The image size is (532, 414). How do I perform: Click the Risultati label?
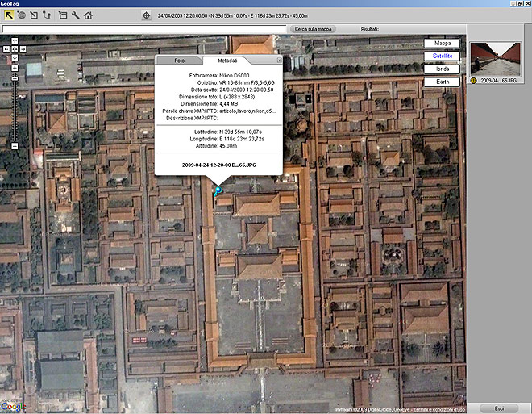click(369, 29)
